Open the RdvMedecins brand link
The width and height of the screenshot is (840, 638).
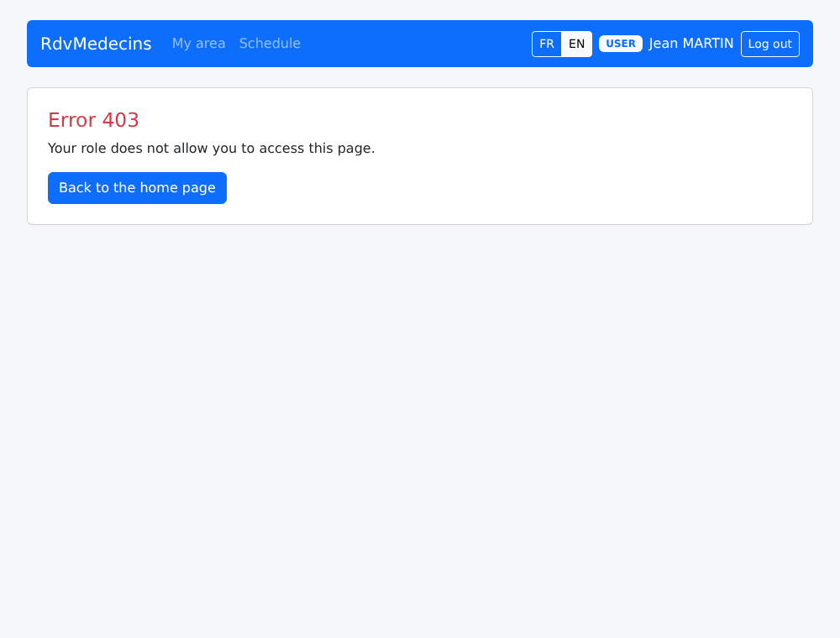96,44
